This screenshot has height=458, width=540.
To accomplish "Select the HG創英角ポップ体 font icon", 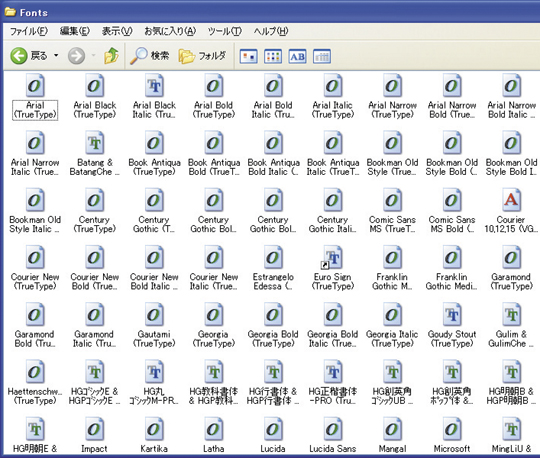I will [452, 372].
